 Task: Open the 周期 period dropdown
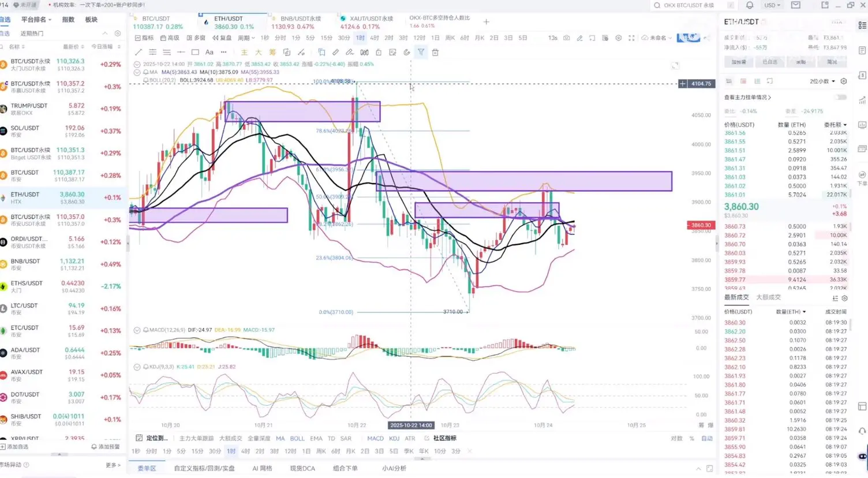(246, 38)
